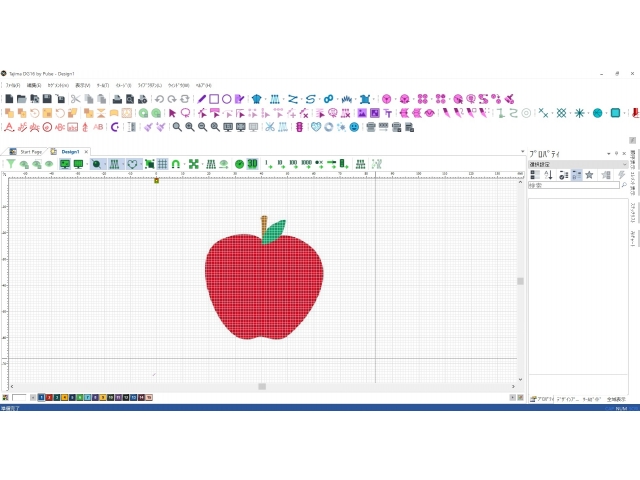
Task: Expand the dropdown beside the green monitor icon
Action: [x=87, y=164]
